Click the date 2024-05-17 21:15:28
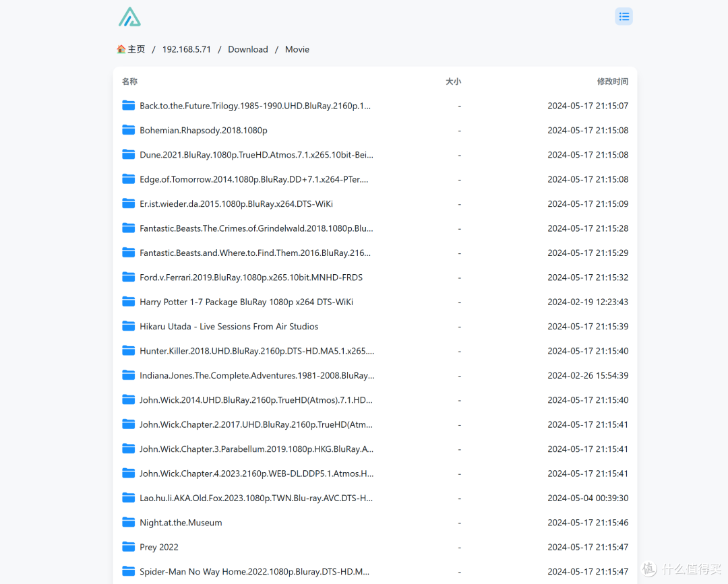728x584 pixels. coord(588,228)
